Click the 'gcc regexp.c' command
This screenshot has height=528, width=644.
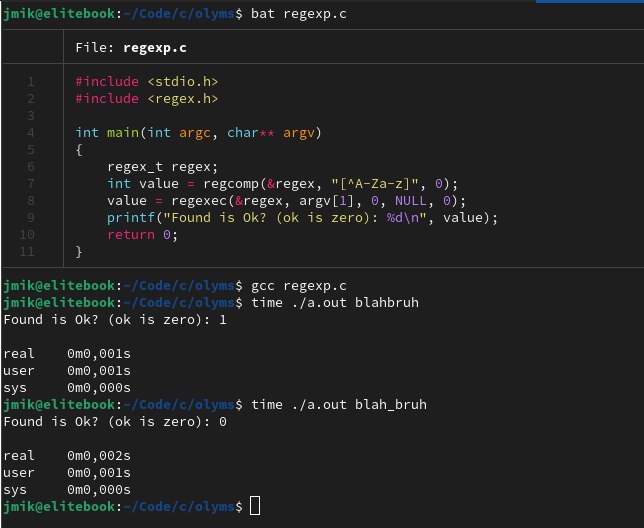(x=299, y=286)
